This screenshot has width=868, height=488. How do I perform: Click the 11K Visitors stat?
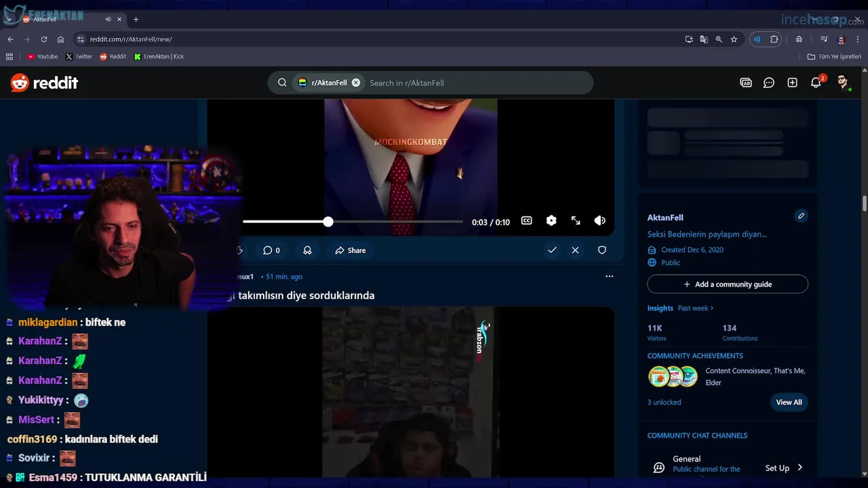tap(656, 332)
